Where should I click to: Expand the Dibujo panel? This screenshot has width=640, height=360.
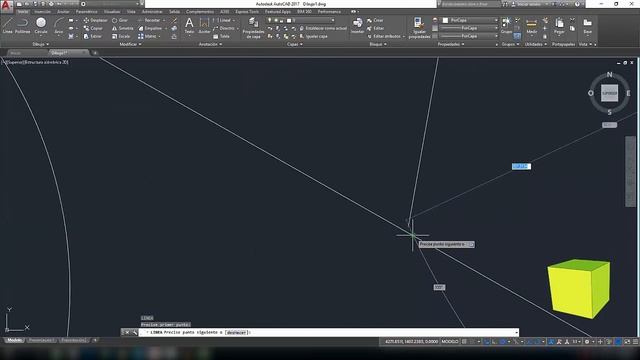pyautogui.click(x=40, y=44)
